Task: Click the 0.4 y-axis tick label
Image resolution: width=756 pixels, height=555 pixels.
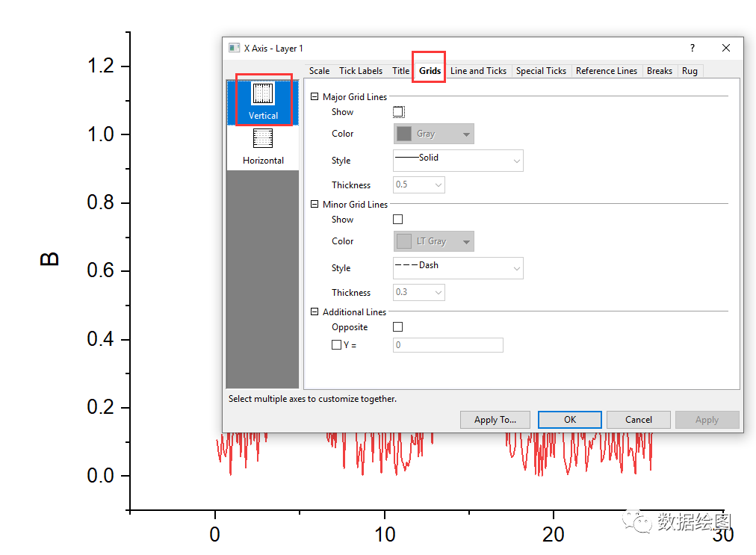Action: pos(100,338)
